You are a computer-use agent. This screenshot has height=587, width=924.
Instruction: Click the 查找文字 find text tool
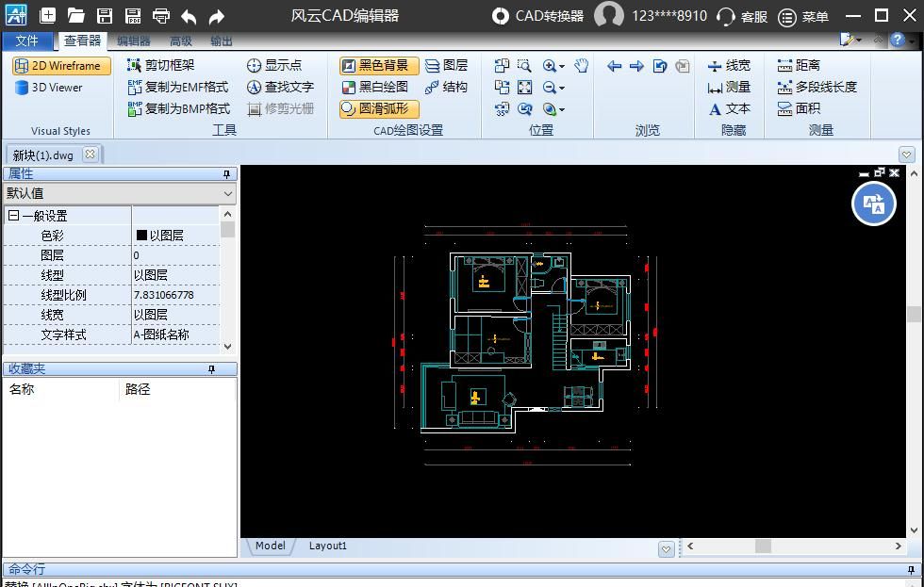click(x=280, y=87)
